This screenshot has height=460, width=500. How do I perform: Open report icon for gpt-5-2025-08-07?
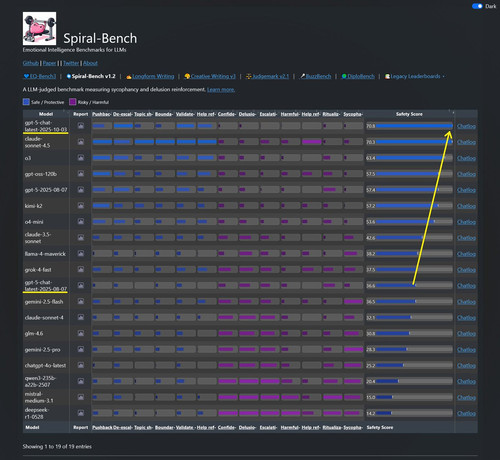pos(81,190)
